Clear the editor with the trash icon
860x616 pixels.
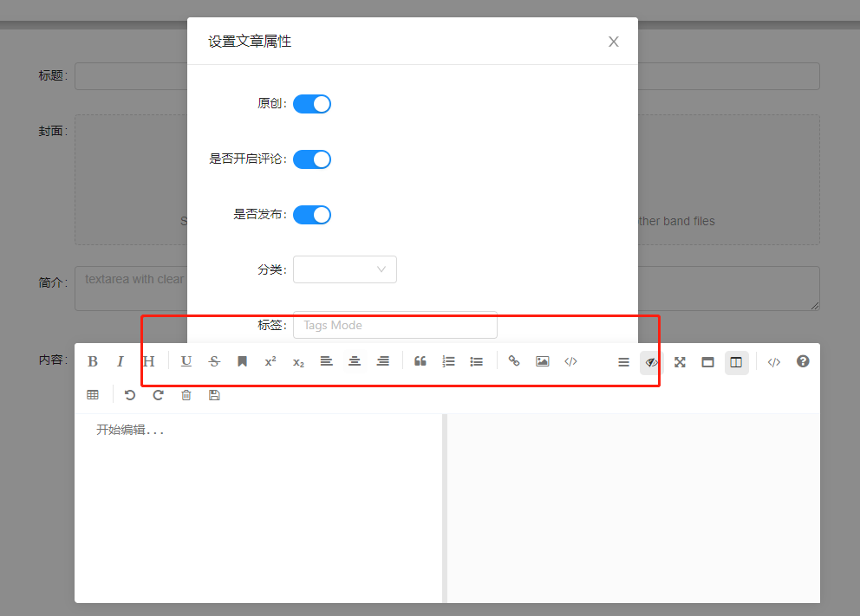pos(186,395)
